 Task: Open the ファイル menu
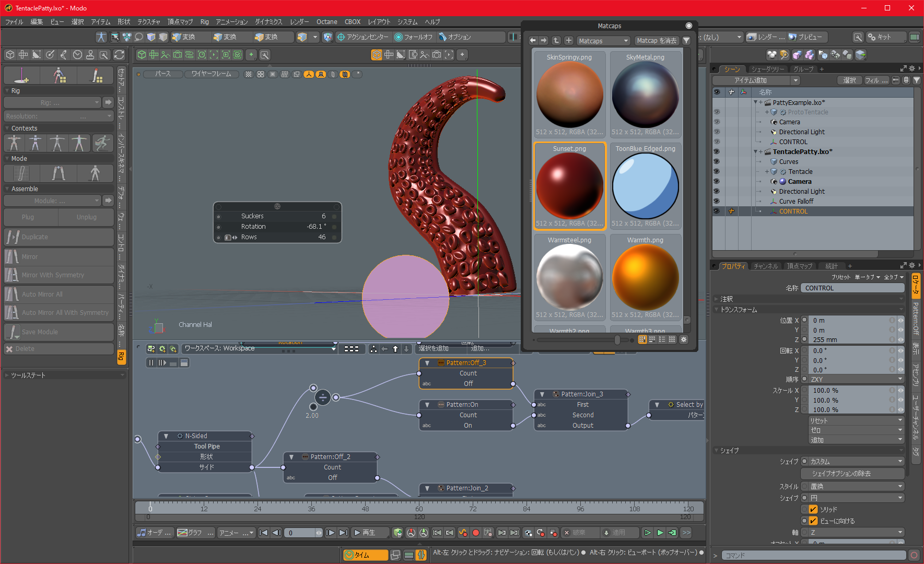coord(14,22)
